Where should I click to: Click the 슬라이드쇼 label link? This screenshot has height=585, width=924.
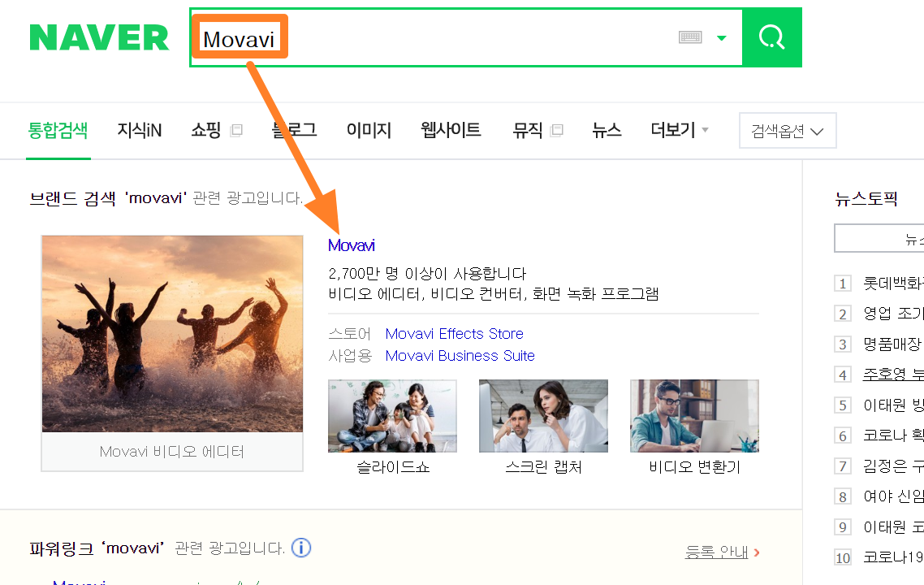[x=392, y=467]
